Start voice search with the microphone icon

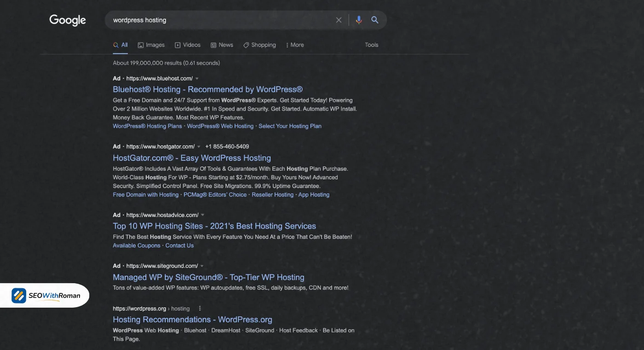[x=359, y=20]
